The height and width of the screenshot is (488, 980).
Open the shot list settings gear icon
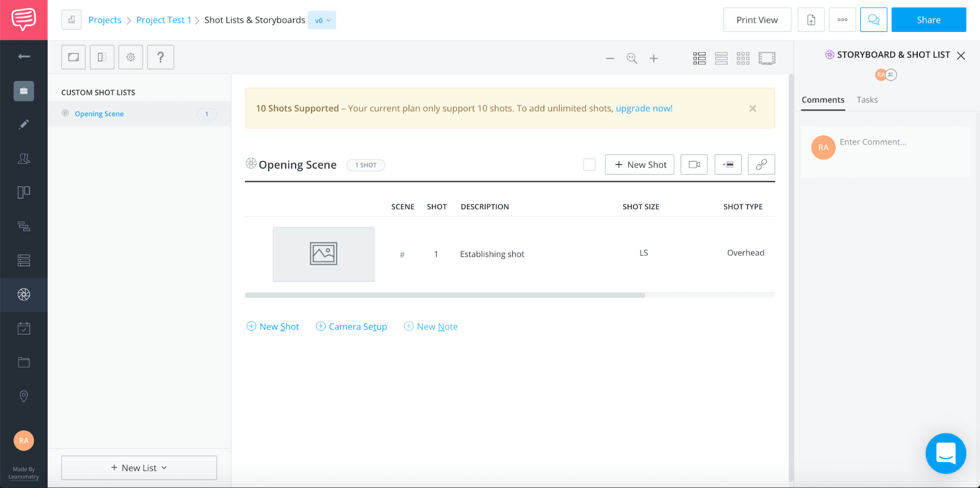(130, 57)
